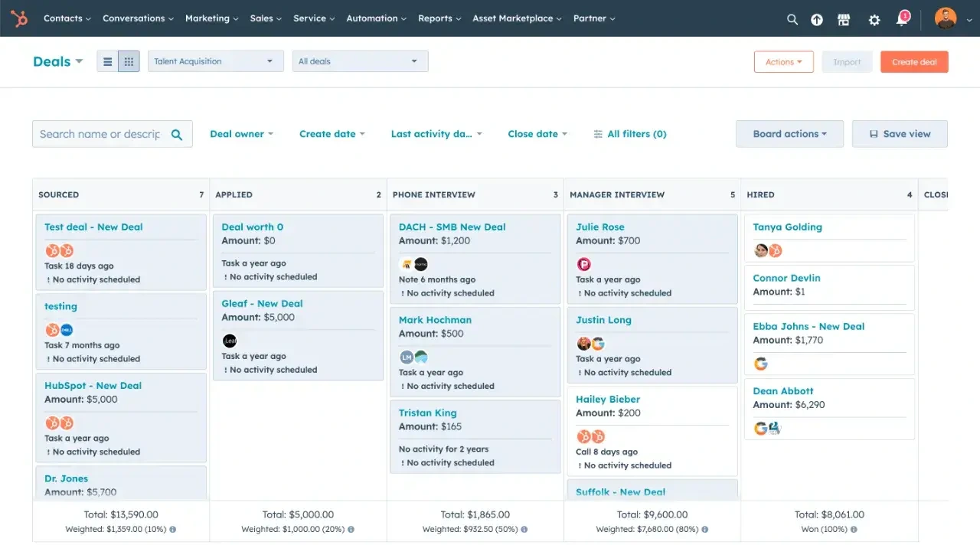The height and width of the screenshot is (545, 980).
Task: Click the save disk icon in Save view
Action: click(874, 134)
